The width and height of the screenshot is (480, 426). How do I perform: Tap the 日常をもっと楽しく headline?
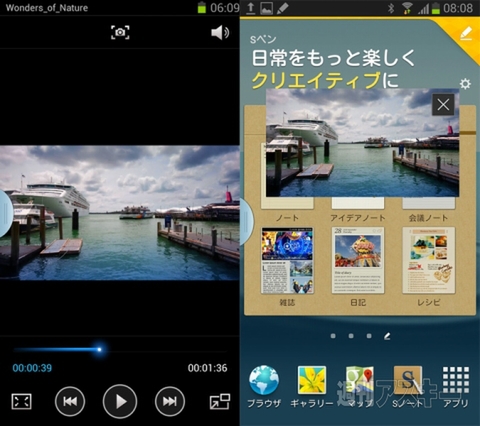click(333, 58)
